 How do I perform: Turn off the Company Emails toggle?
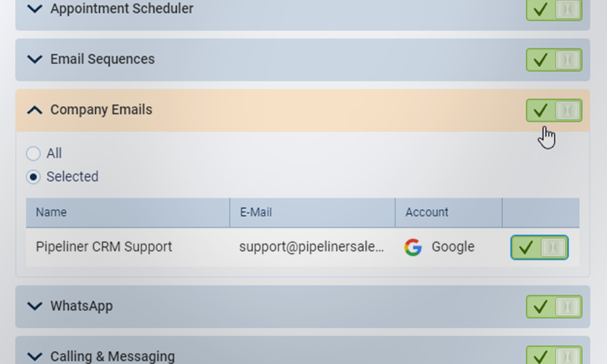554,110
